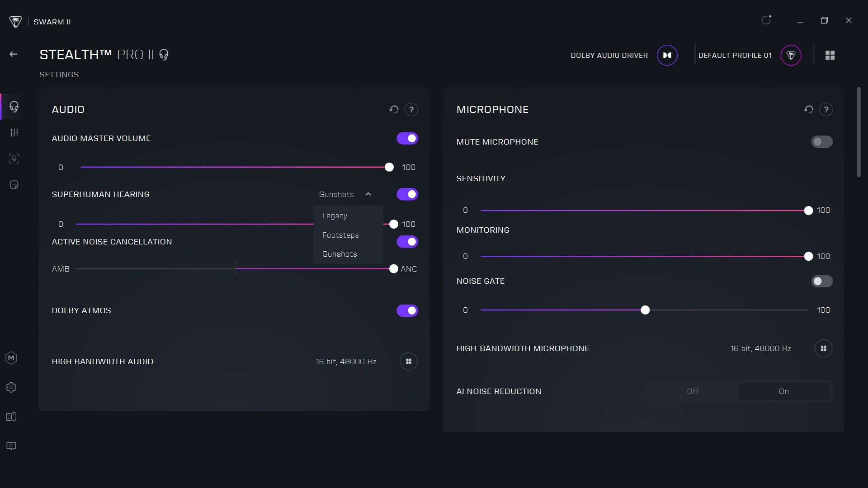This screenshot has width=868, height=488.
Task: Adjust the Superhuman Hearing slider handle
Action: (x=393, y=224)
